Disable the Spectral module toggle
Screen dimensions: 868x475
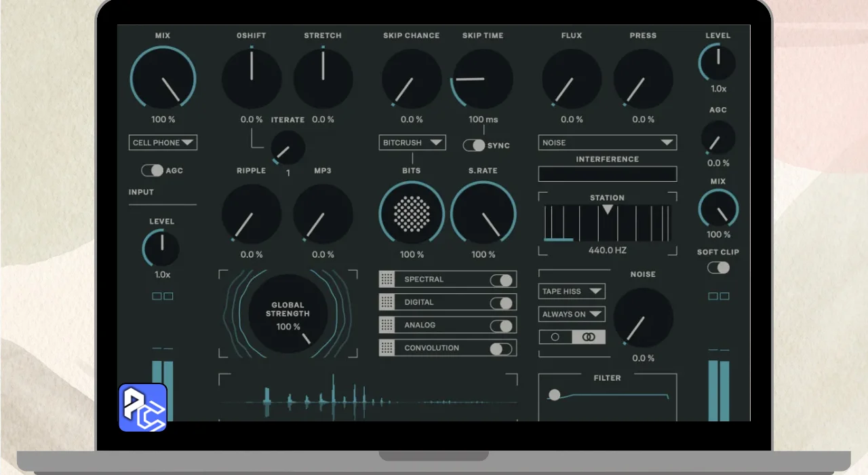point(501,280)
